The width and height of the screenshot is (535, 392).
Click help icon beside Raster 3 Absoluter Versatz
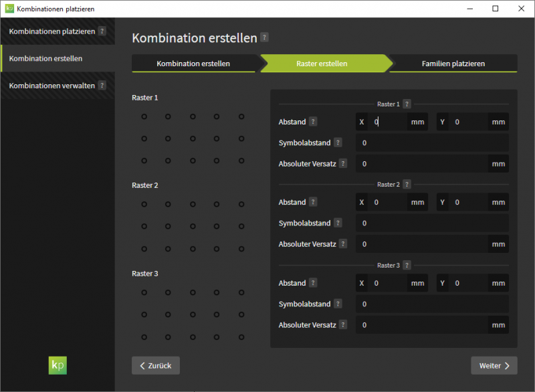(343, 324)
